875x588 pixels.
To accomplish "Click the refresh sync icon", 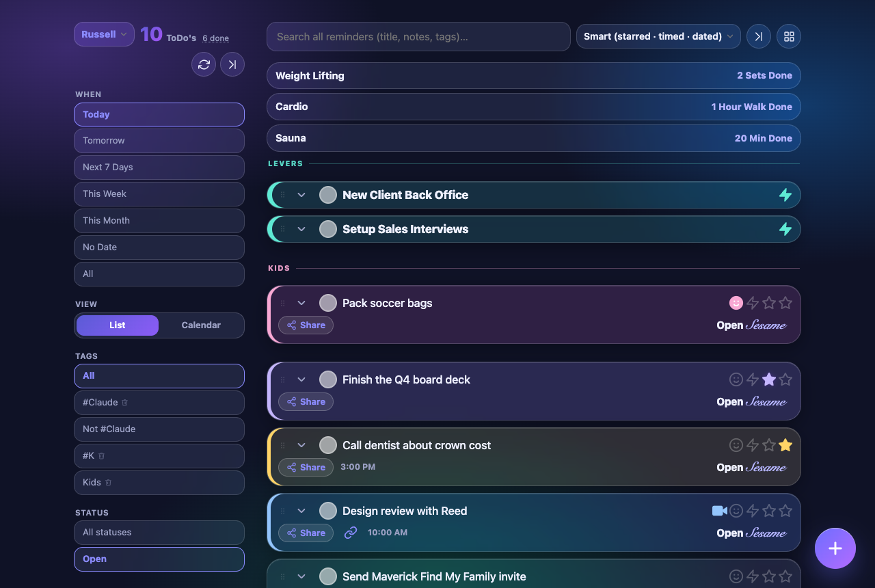I will 204,64.
